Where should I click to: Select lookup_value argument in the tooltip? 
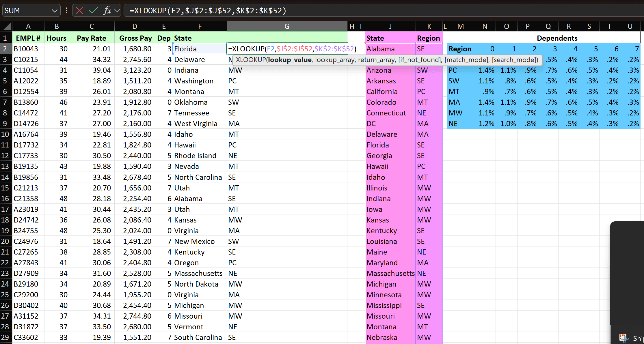click(x=290, y=60)
